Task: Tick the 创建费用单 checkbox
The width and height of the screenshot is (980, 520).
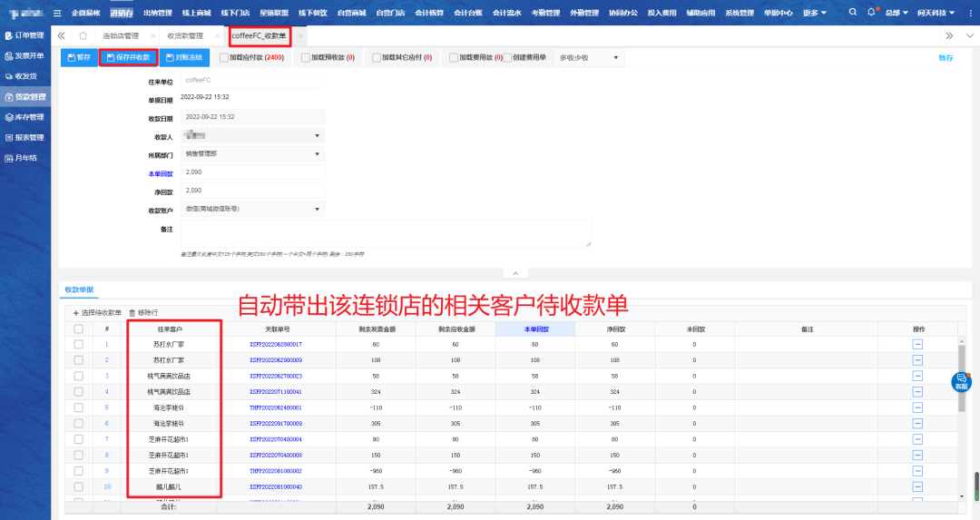Action: [x=508, y=57]
